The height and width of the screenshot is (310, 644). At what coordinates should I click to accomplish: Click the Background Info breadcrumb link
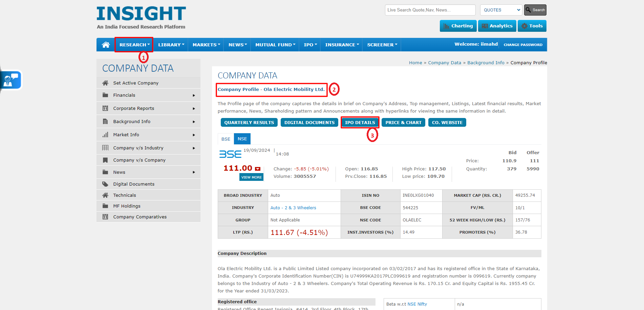pyautogui.click(x=486, y=63)
